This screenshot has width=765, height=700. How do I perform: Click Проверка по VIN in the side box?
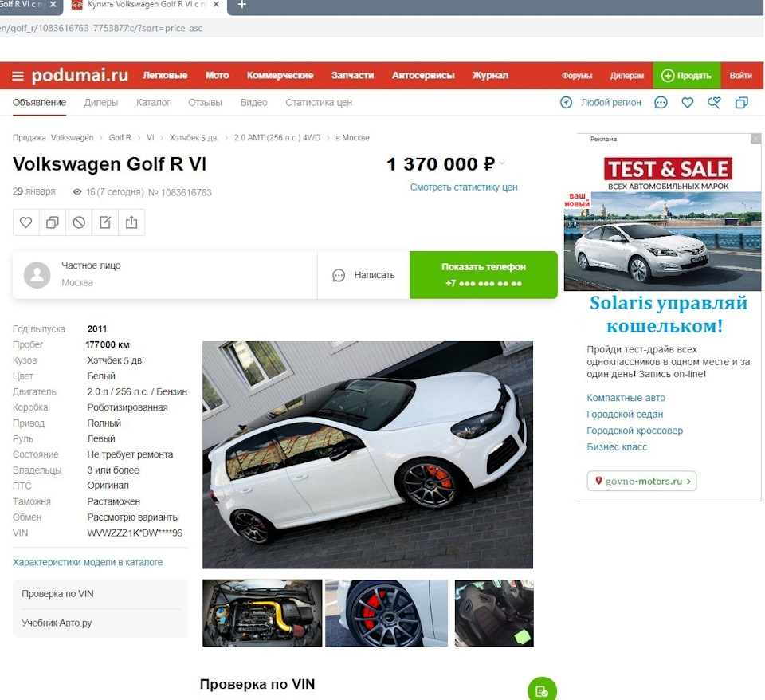click(x=57, y=594)
